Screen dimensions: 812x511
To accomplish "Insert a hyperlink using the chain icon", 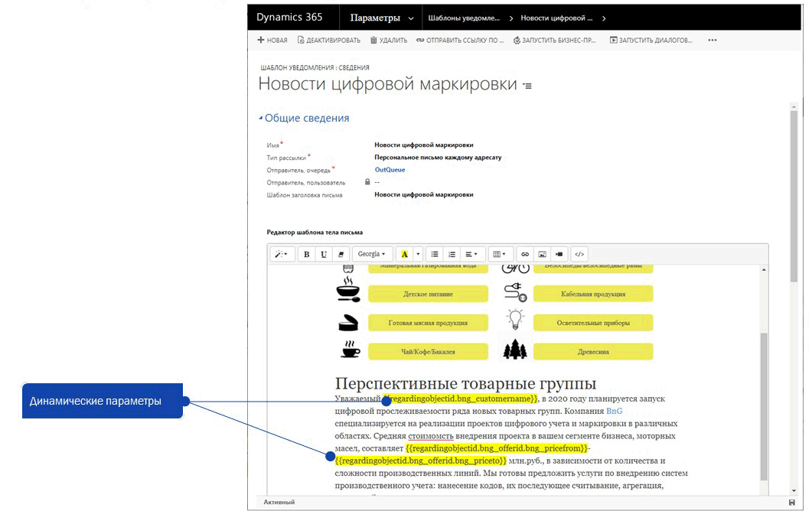I will (x=524, y=253).
